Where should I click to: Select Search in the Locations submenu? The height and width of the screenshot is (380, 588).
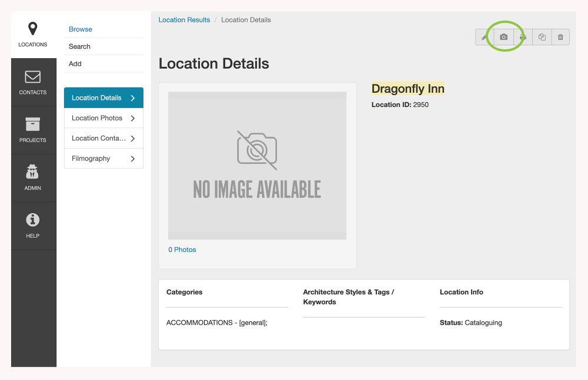79,46
